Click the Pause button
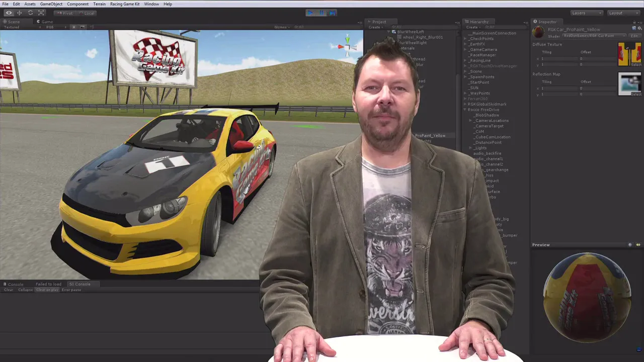The image size is (644, 362). pyautogui.click(x=321, y=13)
